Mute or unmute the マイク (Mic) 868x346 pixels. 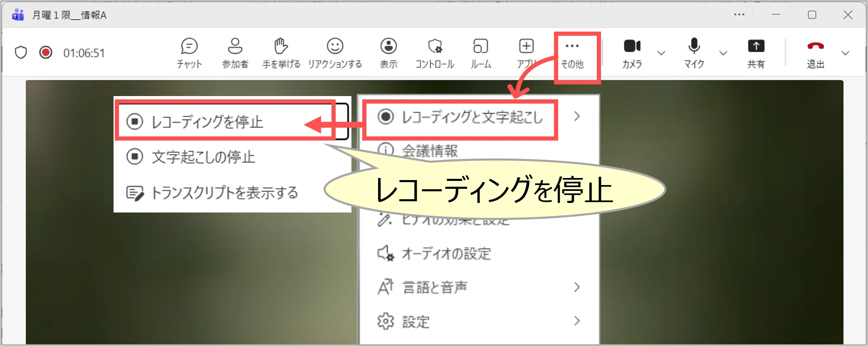[x=694, y=53]
